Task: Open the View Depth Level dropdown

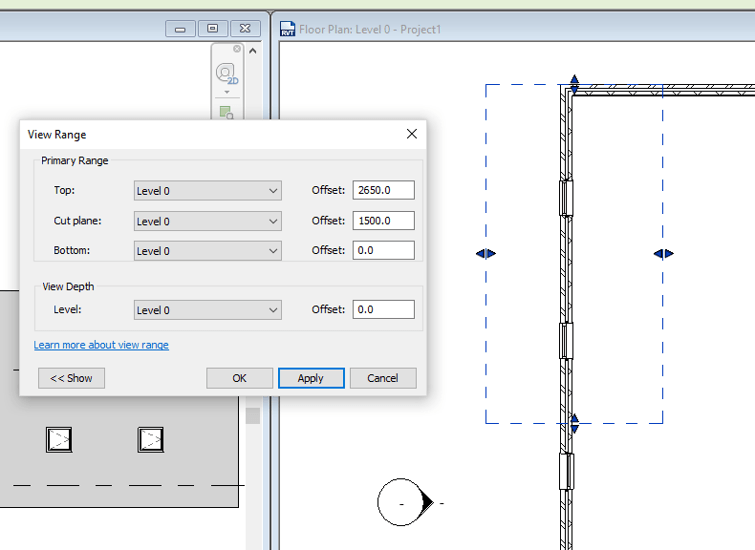Action: click(x=208, y=310)
